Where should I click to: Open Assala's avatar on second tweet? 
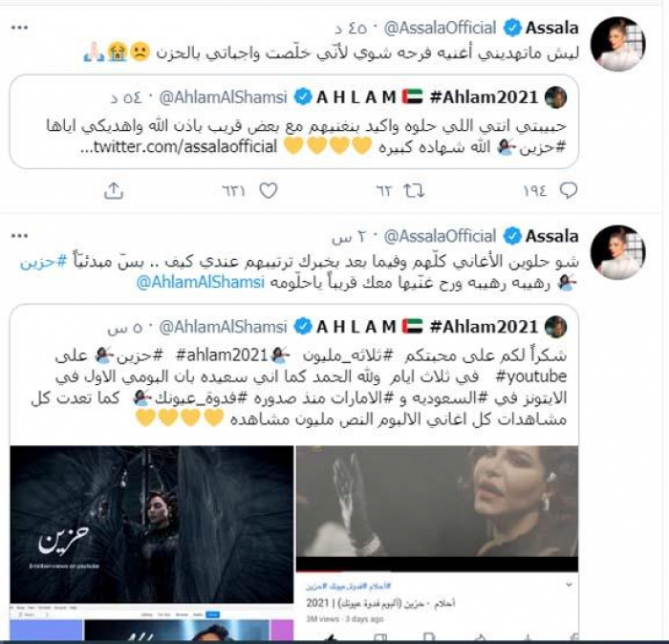point(617,252)
